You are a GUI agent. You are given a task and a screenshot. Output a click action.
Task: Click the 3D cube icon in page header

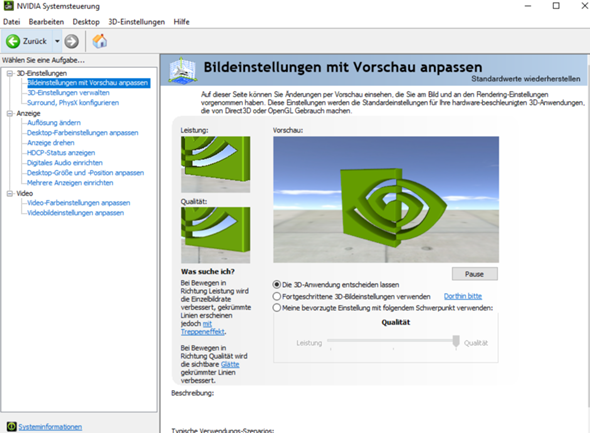click(x=182, y=70)
